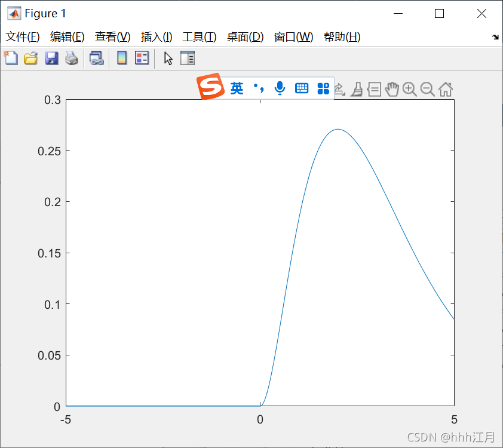
Task: Click the y-axis label 0.25
Action: click(49, 151)
